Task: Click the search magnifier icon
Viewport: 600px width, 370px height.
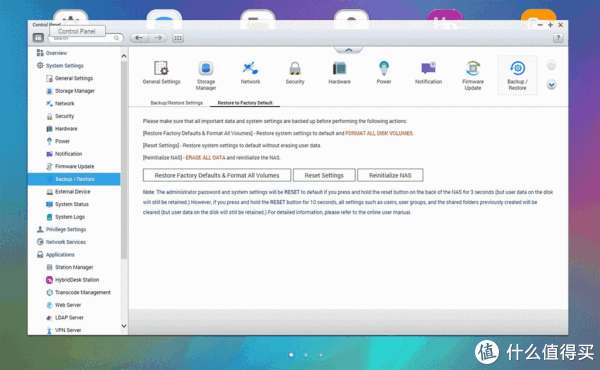Action: click(116, 38)
